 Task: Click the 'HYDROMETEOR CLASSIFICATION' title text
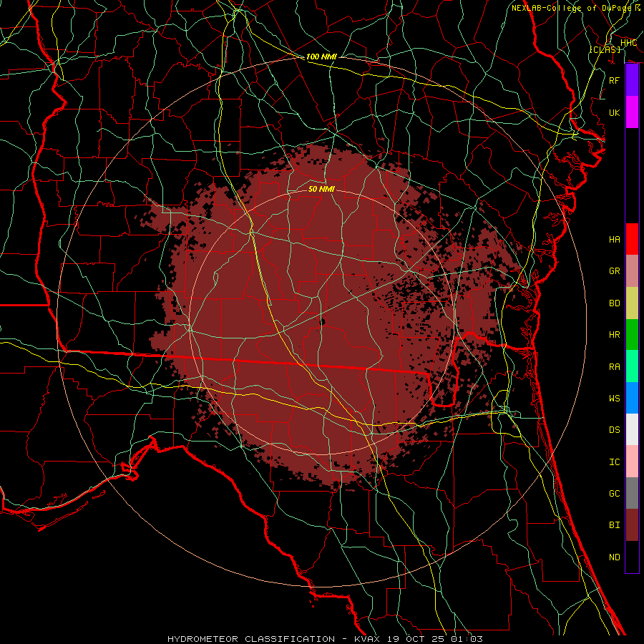pos(251,639)
